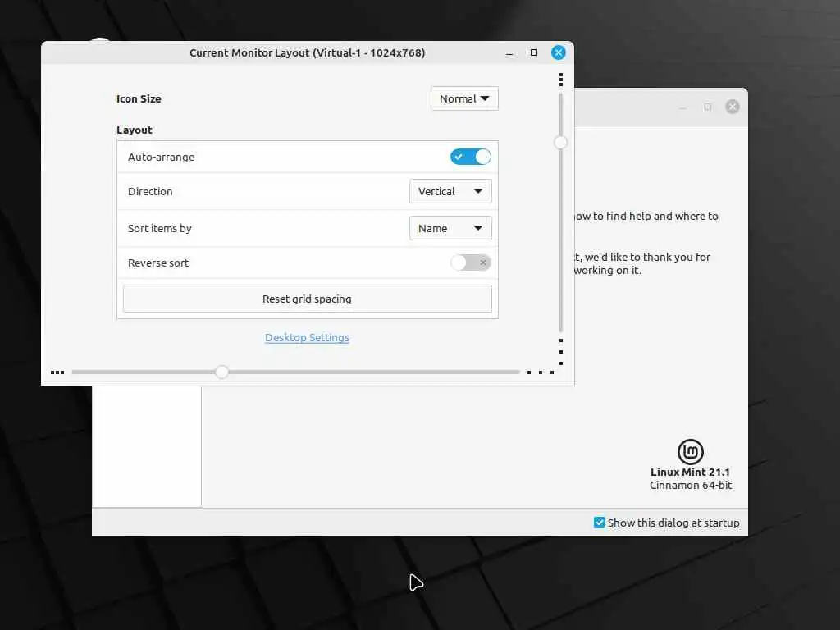840x630 pixels.
Task: Click the wide vertical spacing dots icon
Action: [561, 351]
